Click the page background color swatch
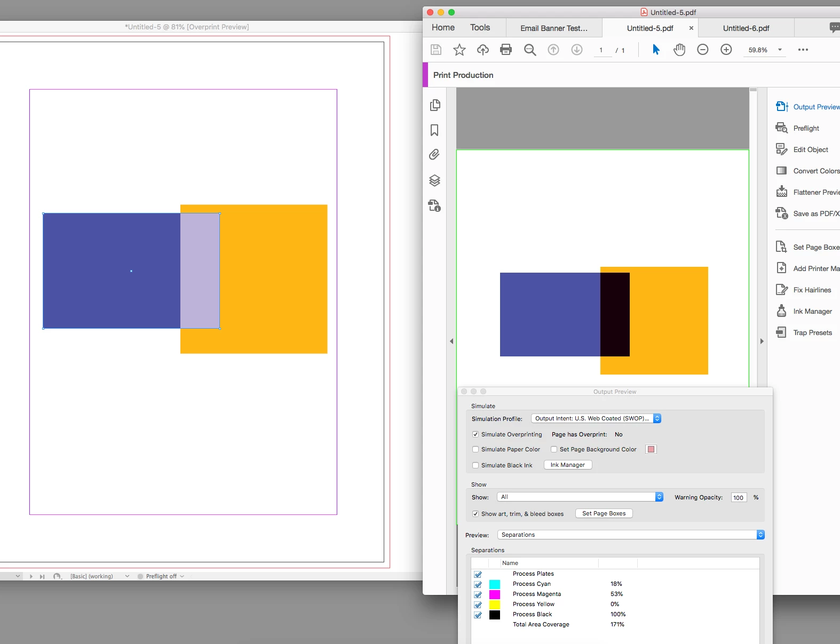Viewport: 840px width, 644px height. click(651, 449)
